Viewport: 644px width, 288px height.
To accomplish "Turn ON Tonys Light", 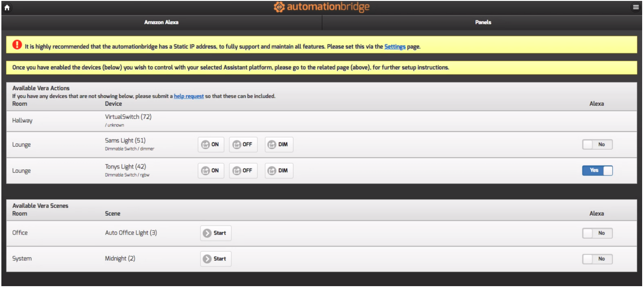I will coord(210,171).
